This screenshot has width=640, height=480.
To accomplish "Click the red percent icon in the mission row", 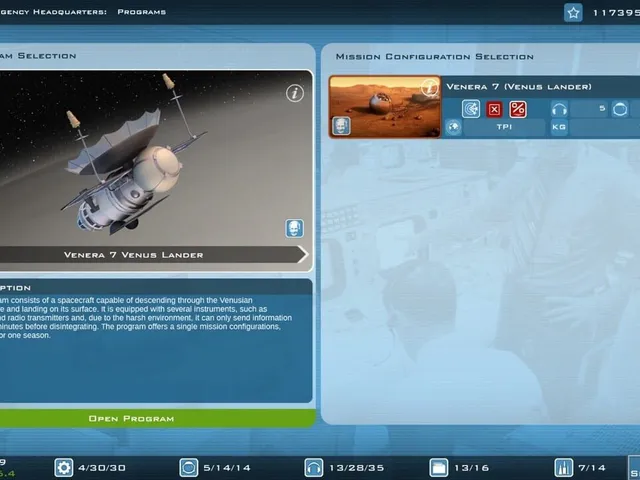I will coord(518,109).
